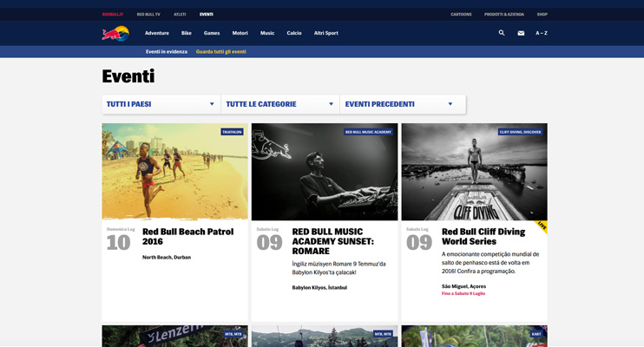
Task: Click North Beach, Durban location text
Action: point(167,258)
